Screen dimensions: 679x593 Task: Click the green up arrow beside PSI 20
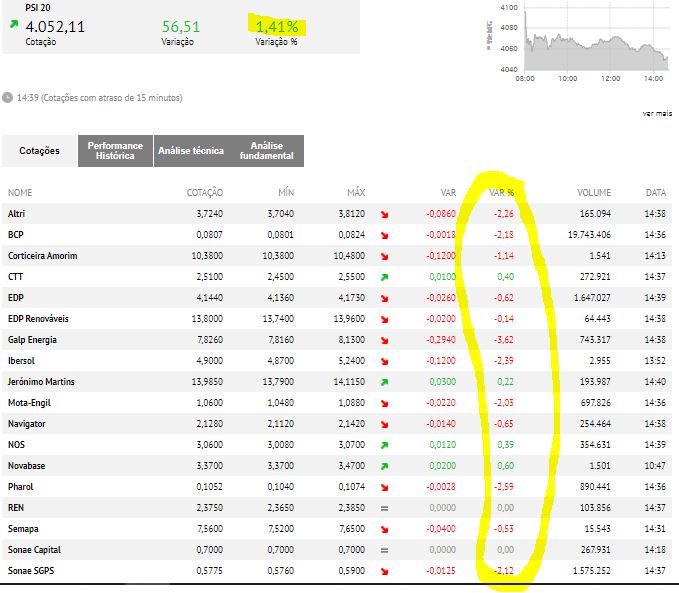coord(14,24)
